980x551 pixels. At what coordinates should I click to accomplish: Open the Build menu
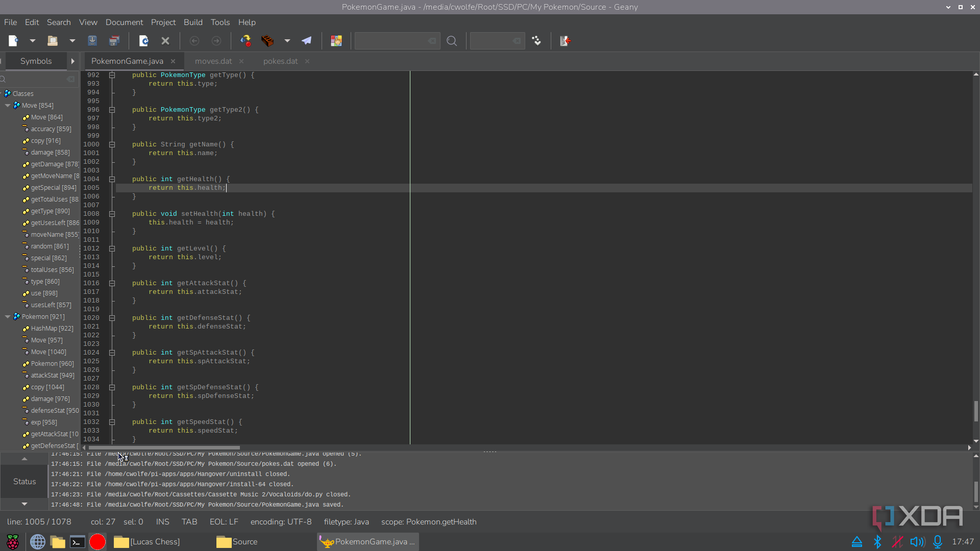[x=193, y=22]
